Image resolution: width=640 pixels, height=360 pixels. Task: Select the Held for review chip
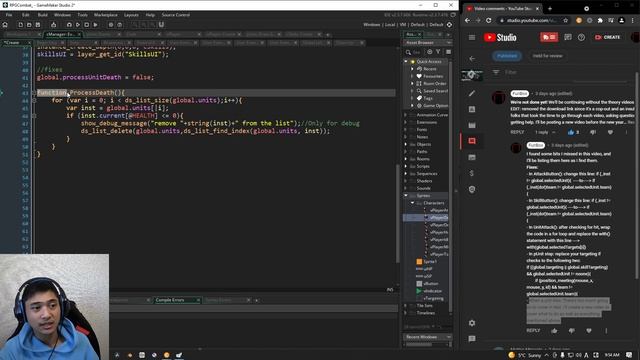click(x=547, y=56)
